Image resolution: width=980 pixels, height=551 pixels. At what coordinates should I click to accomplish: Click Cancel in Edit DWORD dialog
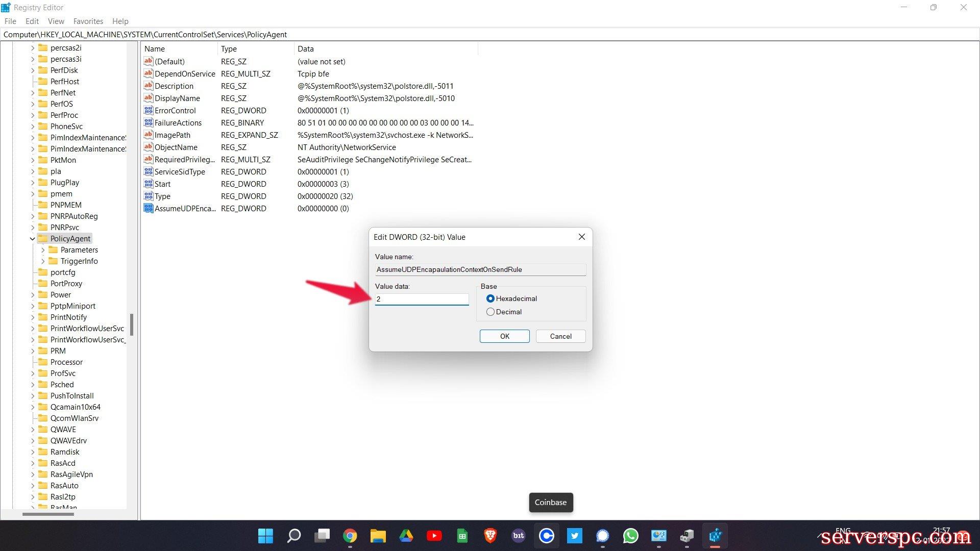pyautogui.click(x=560, y=336)
